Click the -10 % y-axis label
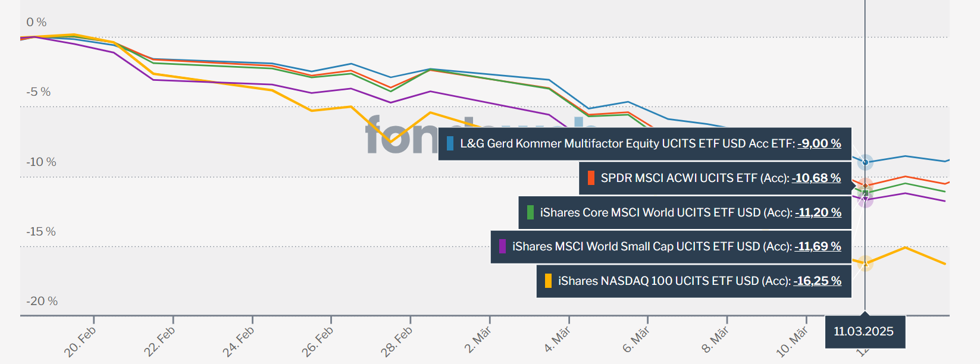The height and width of the screenshot is (364, 980). 41,162
